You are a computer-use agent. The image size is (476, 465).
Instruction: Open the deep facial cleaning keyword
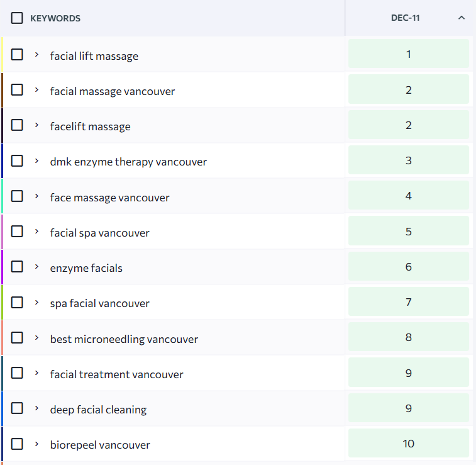pos(98,410)
